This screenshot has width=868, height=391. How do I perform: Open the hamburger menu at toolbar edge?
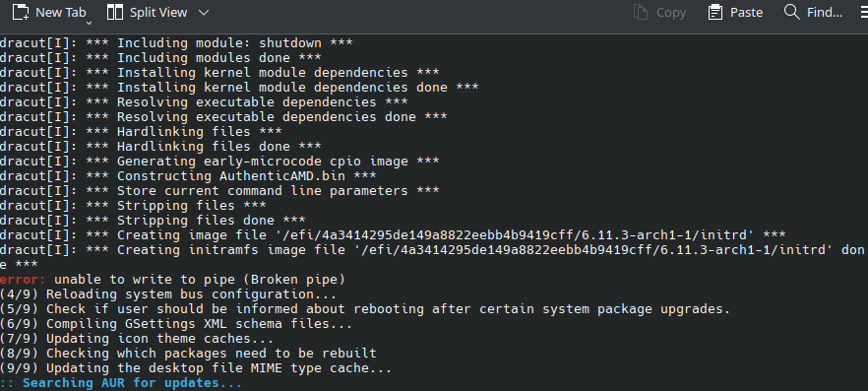coord(864,12)
